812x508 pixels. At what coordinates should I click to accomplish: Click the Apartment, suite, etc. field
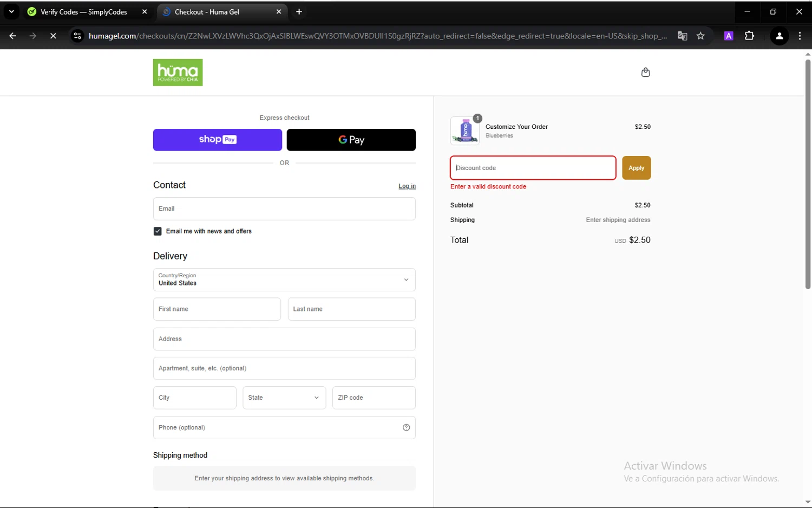click(x=284, y=368)
